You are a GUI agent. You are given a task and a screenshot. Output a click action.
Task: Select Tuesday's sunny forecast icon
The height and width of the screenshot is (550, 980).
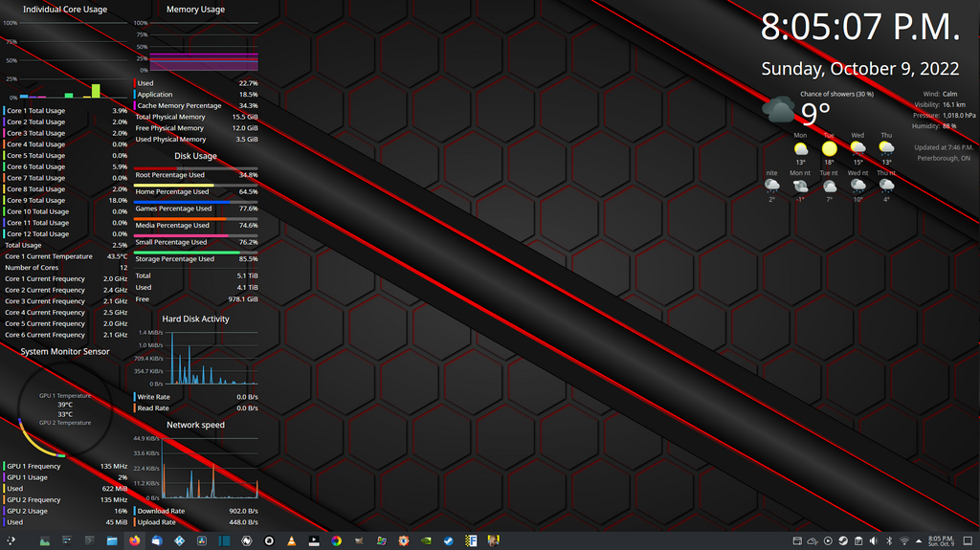pyautogui.click(x=829, y=149)
